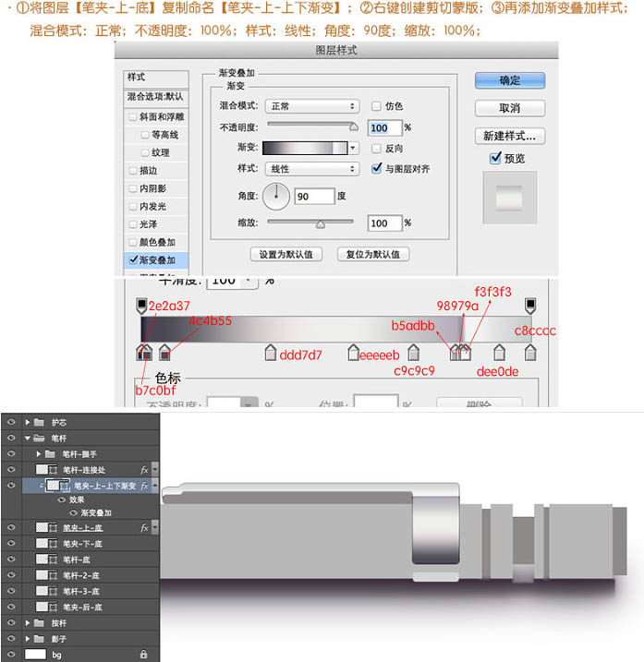644x662 pixels.
Task: Select the 4c4b55 gradient color stop
Action: 164,353
